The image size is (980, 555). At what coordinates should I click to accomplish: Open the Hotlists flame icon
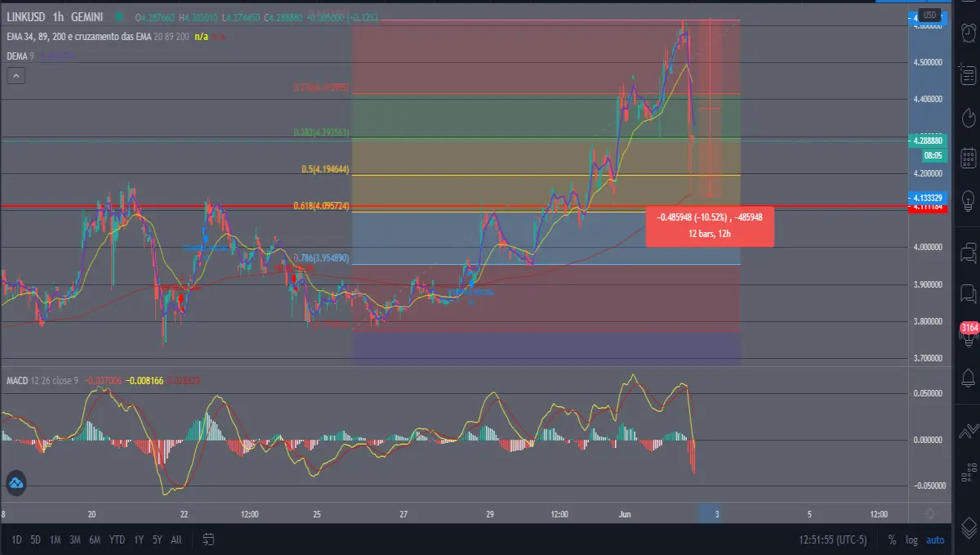pyautogui.click(x=969, y=117)
